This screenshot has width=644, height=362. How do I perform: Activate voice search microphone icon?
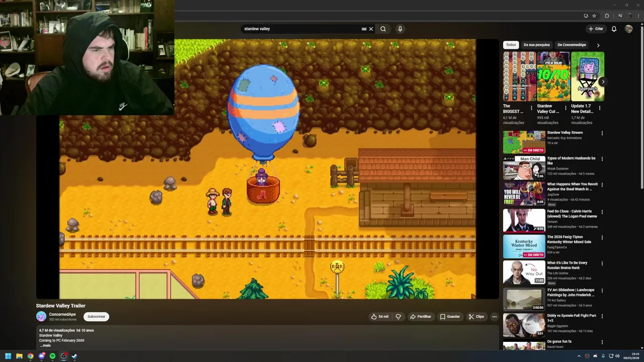[x=400, y=29]
